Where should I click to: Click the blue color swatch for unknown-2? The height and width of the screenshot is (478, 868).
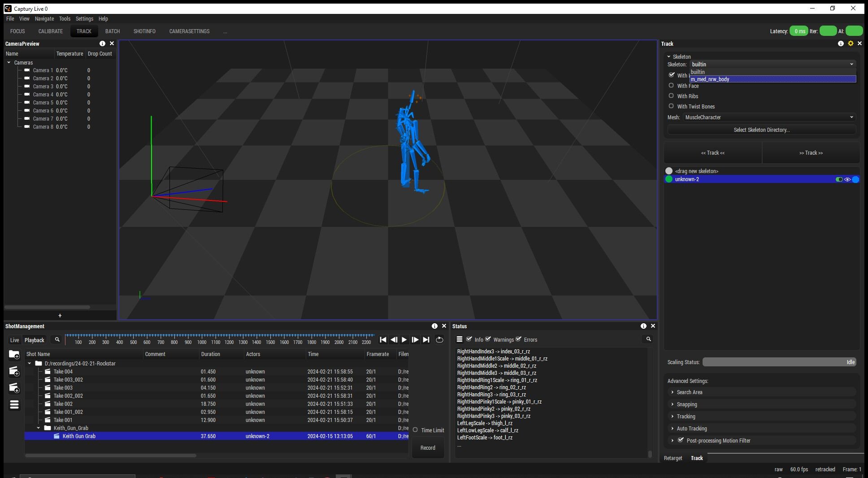855,179
